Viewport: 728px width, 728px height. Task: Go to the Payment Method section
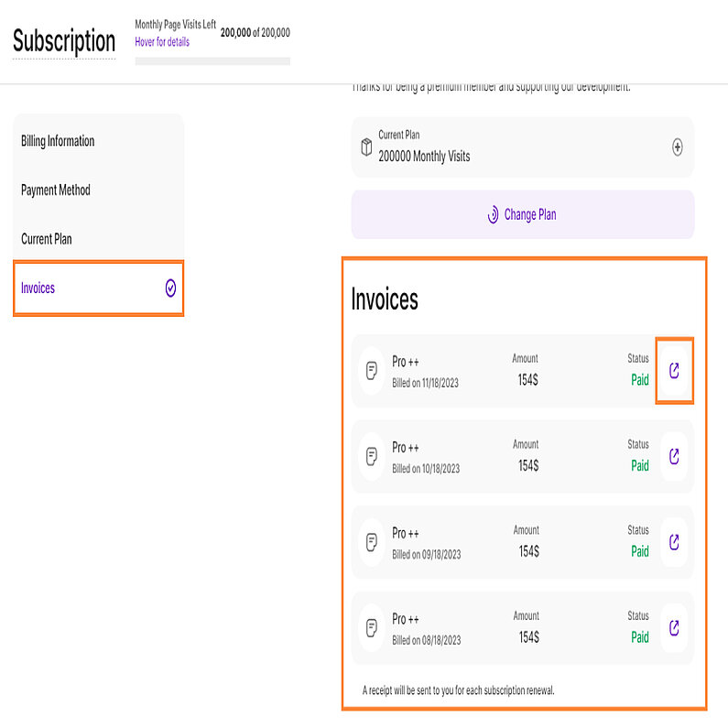tap(56, 190)
